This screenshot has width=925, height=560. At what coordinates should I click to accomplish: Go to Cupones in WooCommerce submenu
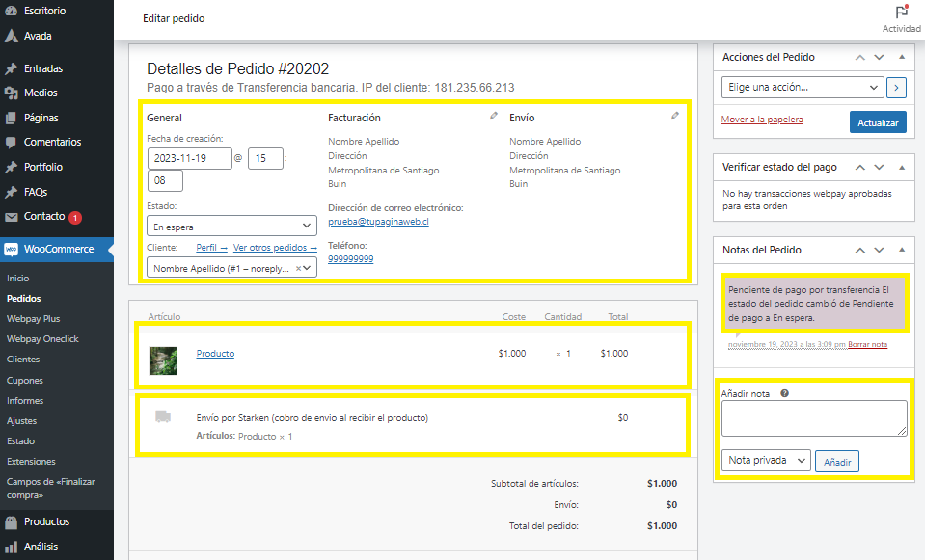[x=25, y=380]
